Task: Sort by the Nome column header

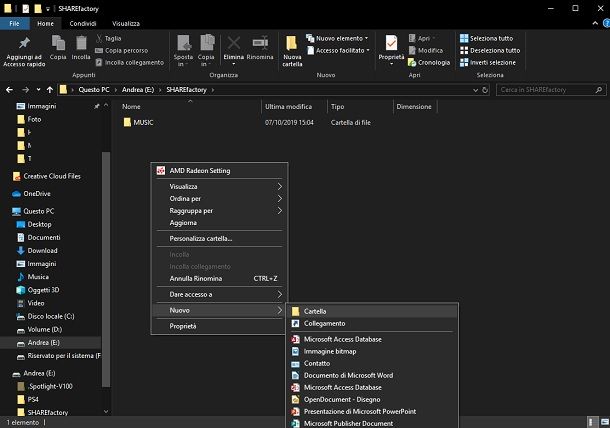Action: (x=131, y=107)
